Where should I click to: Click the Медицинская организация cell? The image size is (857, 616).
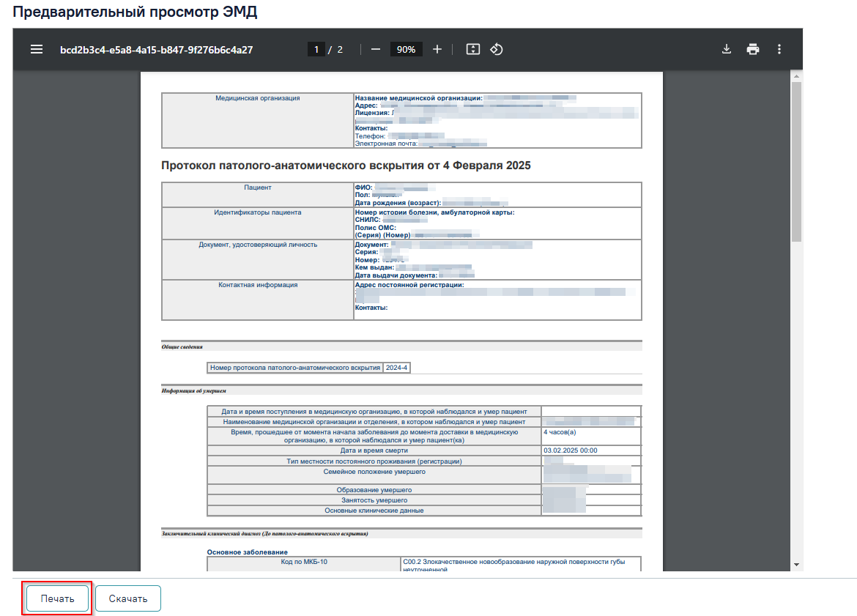257,120
